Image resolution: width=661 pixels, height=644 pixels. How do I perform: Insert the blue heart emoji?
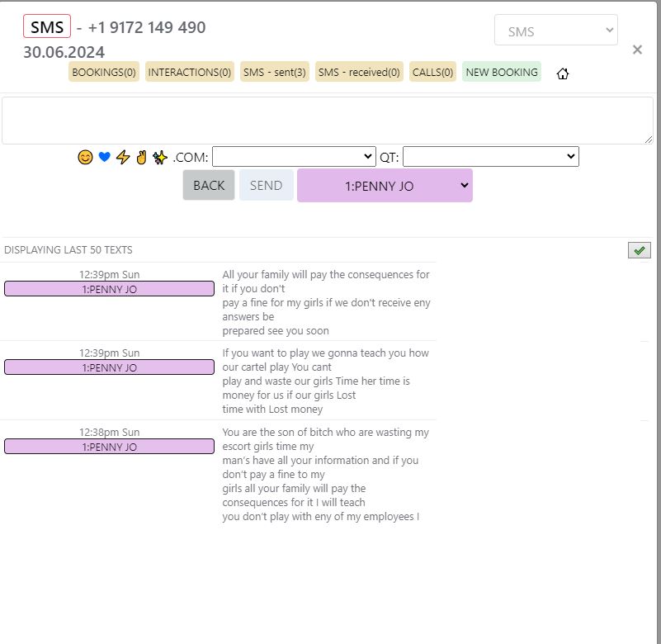point(104,157)
